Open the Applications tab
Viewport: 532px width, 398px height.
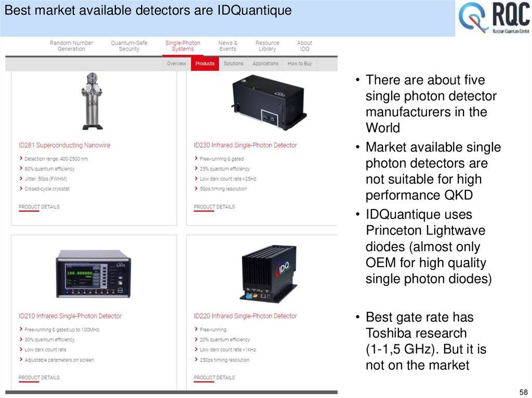265,63
